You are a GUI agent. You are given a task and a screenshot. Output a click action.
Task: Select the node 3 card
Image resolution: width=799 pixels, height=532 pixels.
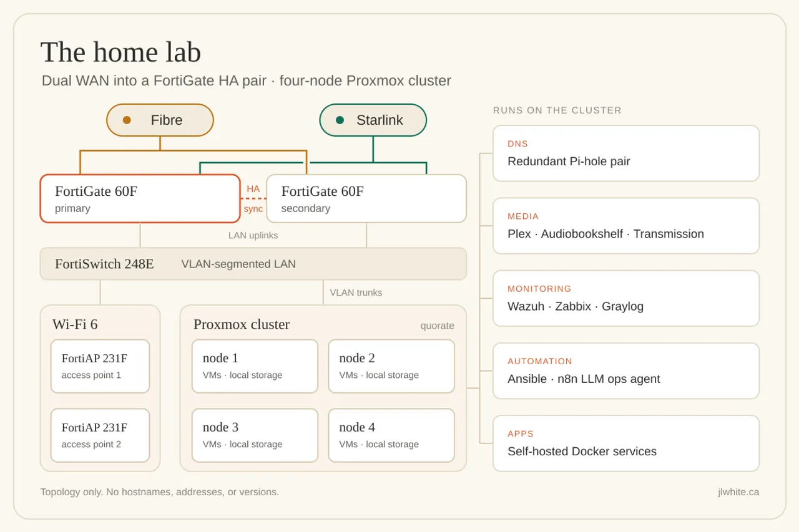255,435
